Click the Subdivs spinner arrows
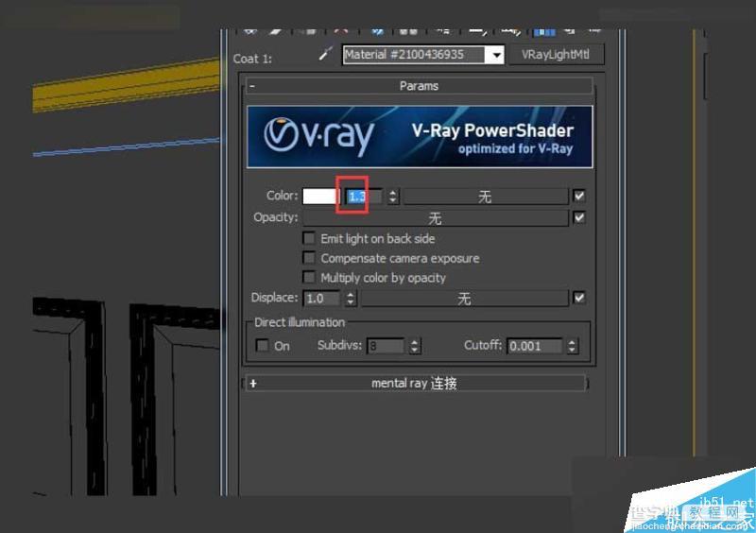 point(415,346)
